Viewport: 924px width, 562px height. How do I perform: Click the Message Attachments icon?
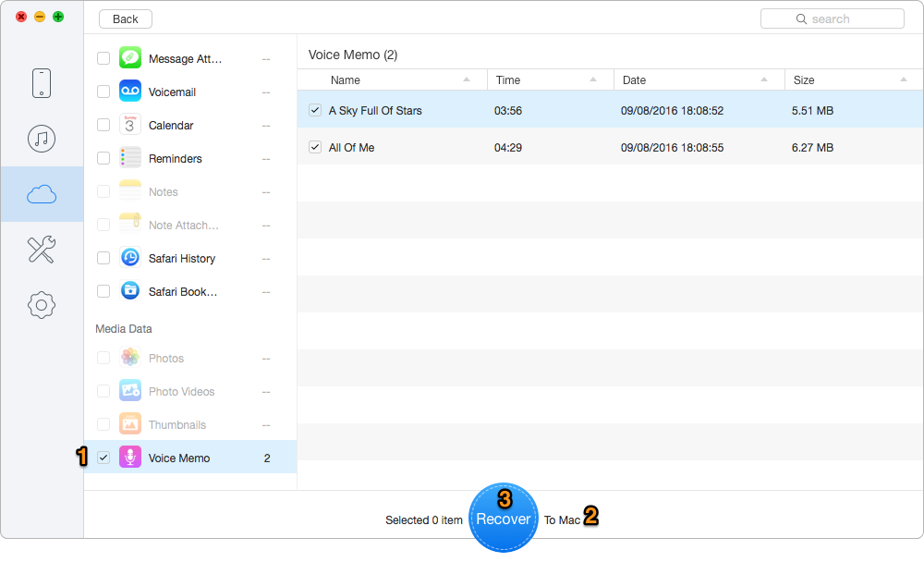[129, 57]
